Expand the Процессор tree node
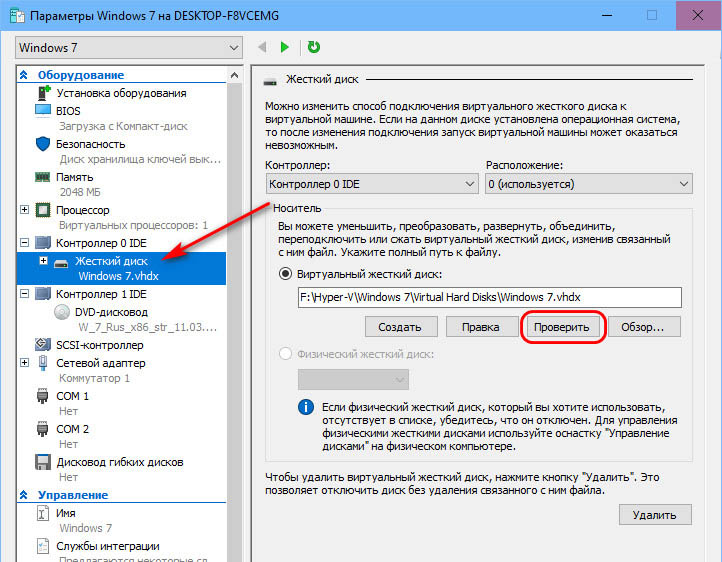 pyautogui.click(x=25, y=209)
